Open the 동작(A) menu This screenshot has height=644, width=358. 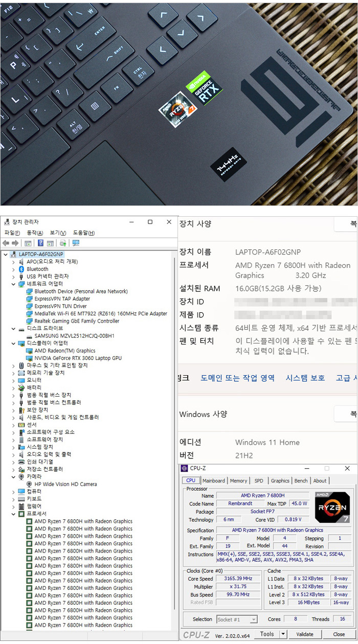[x=35, y=233]
